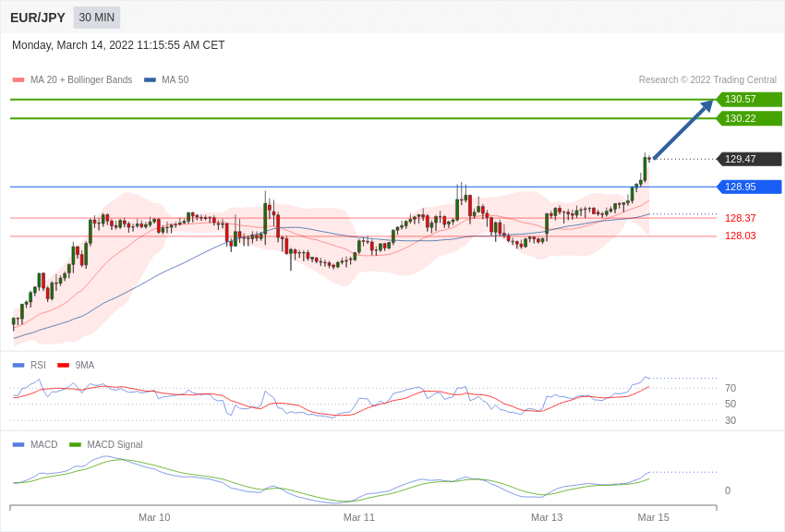Click the Mar 11 date axis label
Image resolution: width=785 pixels, height=532 pixels.
click(359, 517)
